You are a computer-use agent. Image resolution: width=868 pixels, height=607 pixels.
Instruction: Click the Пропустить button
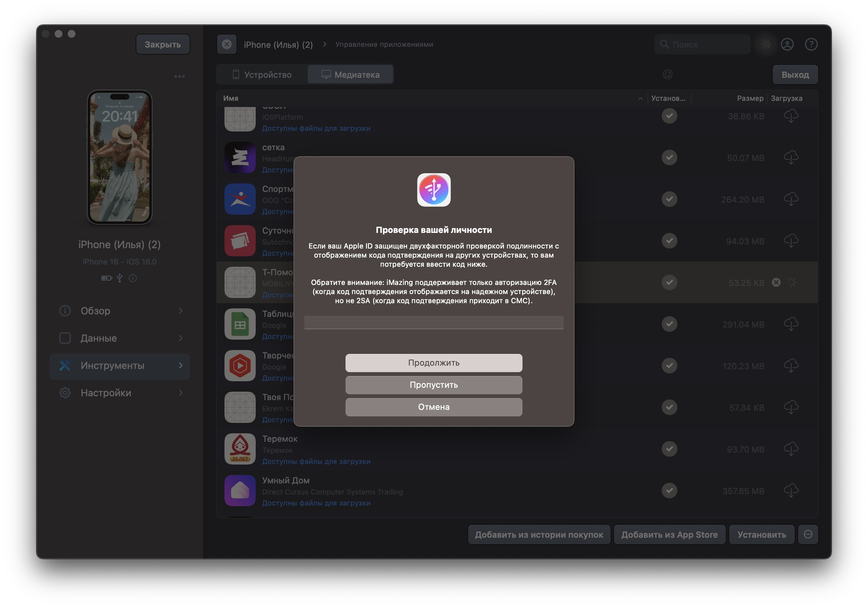pos(434,385)
